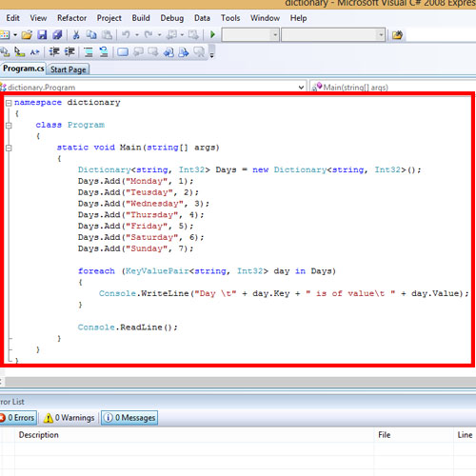Undo the last action via toolbar arrow
This screenshot has width=476, height=476.
pyautogui.click(x=126, y=34)
